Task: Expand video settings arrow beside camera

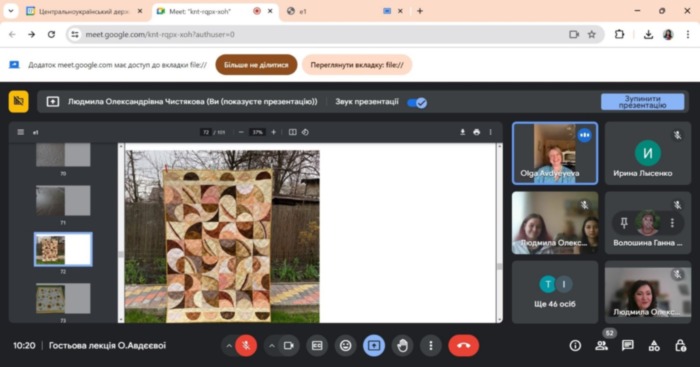Action: click(x=271, y=346)
